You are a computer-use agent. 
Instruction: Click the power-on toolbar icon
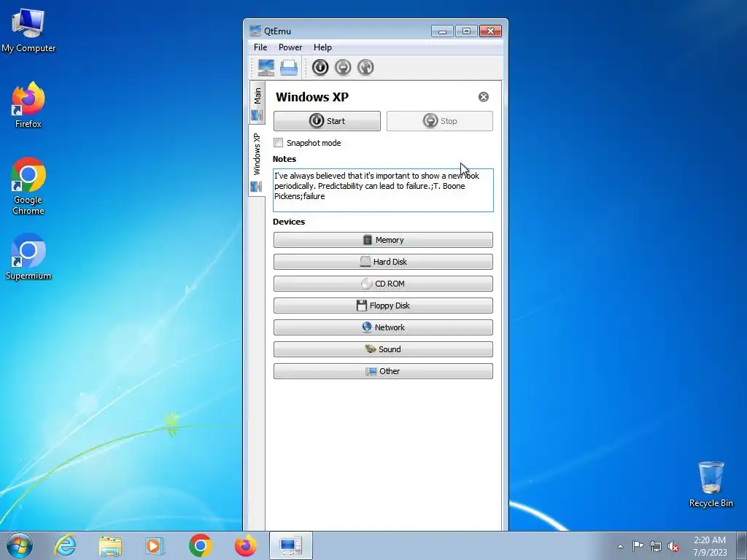pyautogui.click(x=320, y=68)
